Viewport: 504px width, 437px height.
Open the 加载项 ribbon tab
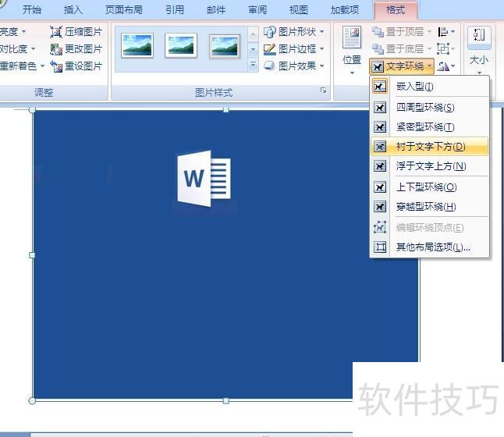tap(345, 9)
